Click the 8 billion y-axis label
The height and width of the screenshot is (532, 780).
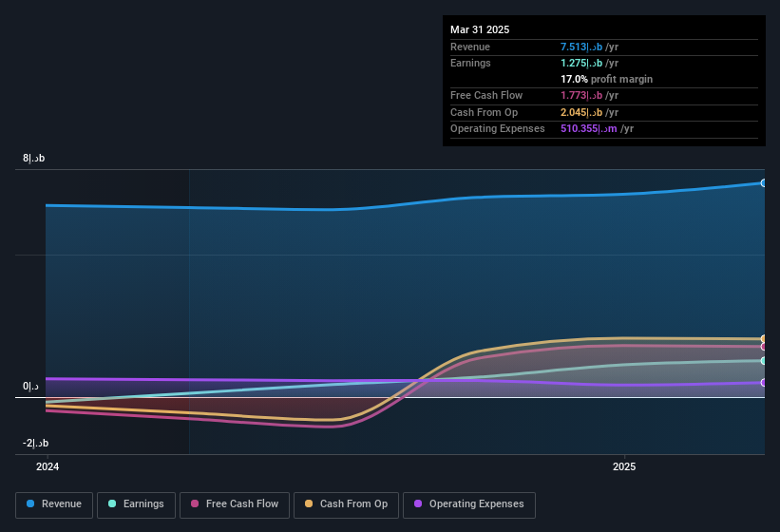tap(34, 158)
